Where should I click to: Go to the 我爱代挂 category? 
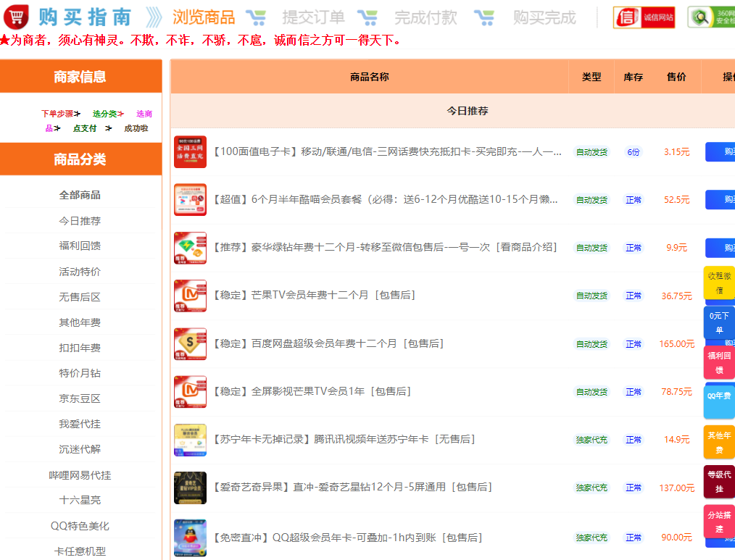pyautogui.click(x=80, y=424)
